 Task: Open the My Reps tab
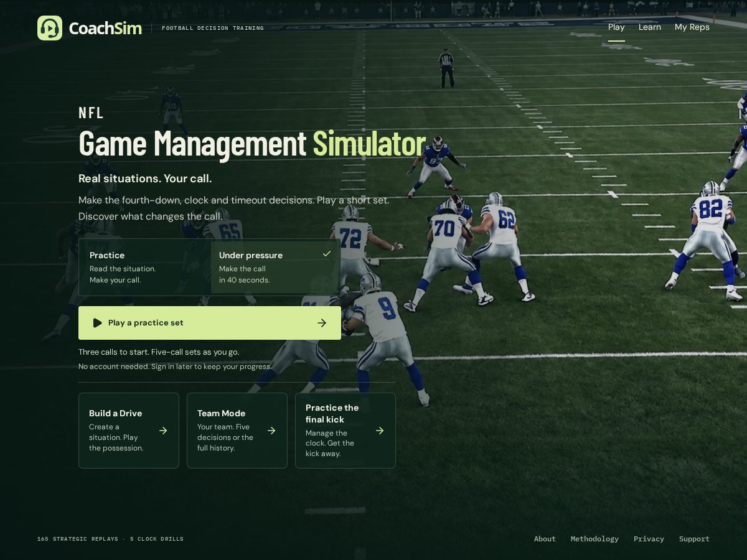click(692, 27)
